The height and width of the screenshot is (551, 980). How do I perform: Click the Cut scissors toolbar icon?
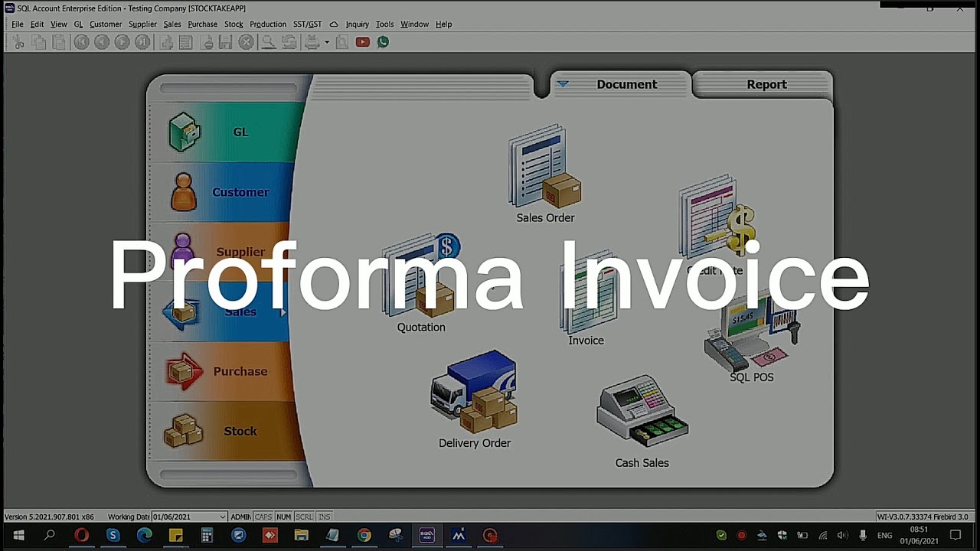point(19,42)
